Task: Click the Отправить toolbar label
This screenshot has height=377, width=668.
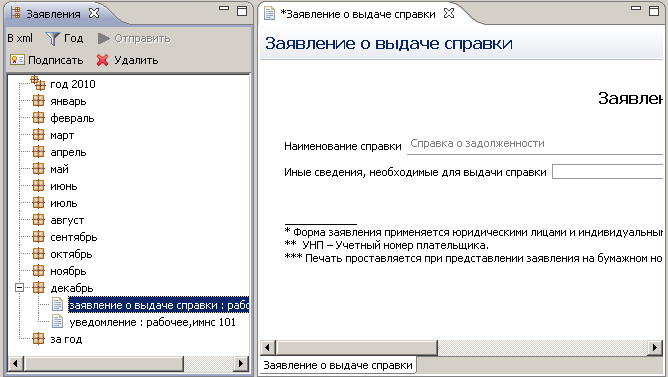Action: (x=142, y=39)
